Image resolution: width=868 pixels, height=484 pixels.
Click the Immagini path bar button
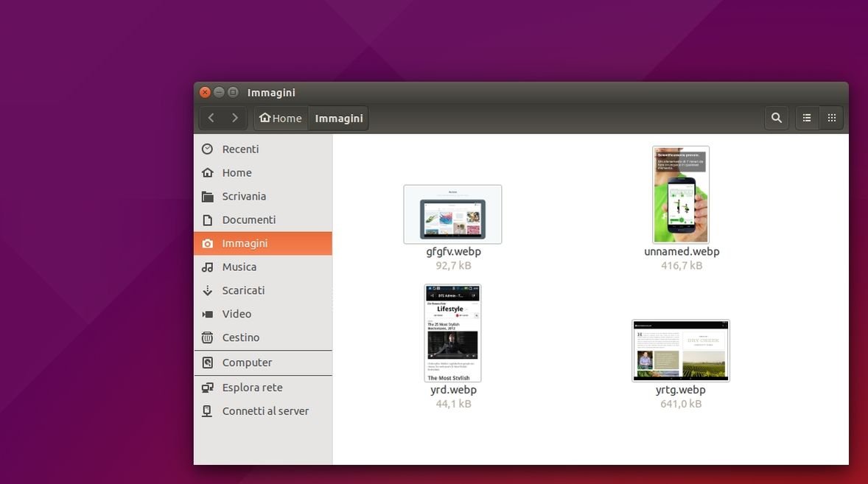click(x=338, y=118)
